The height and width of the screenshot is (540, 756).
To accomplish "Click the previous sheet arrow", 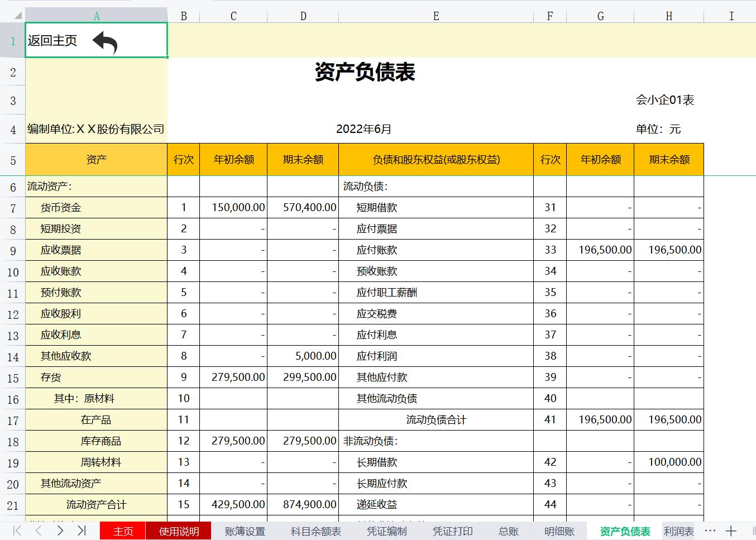I will pyautogui.click(x=38, y=531).
